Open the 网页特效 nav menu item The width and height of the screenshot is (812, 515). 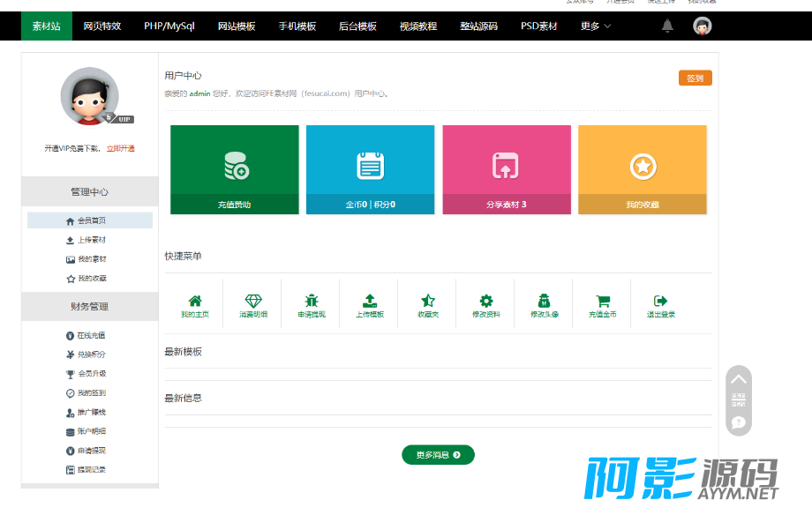coord(102,26)
